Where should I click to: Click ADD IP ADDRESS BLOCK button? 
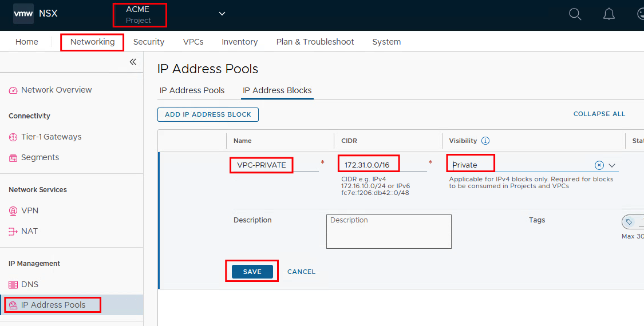(x=208, y=114)
